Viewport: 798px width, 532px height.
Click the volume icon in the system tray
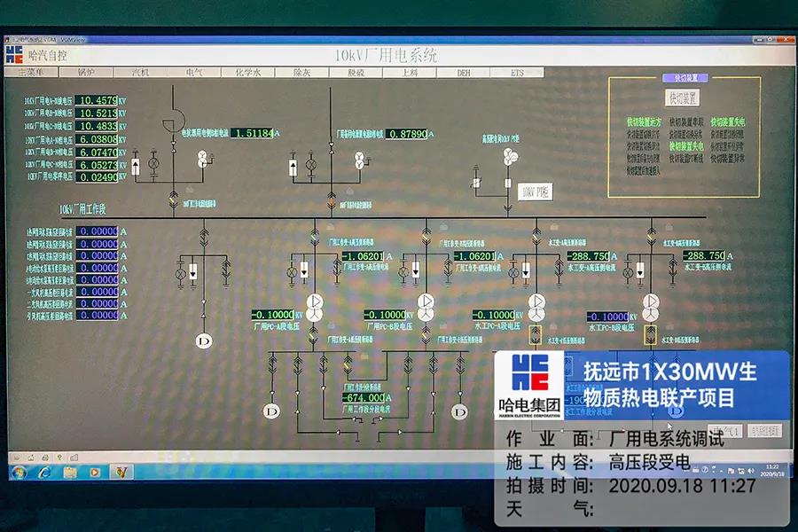click(751, 471)
